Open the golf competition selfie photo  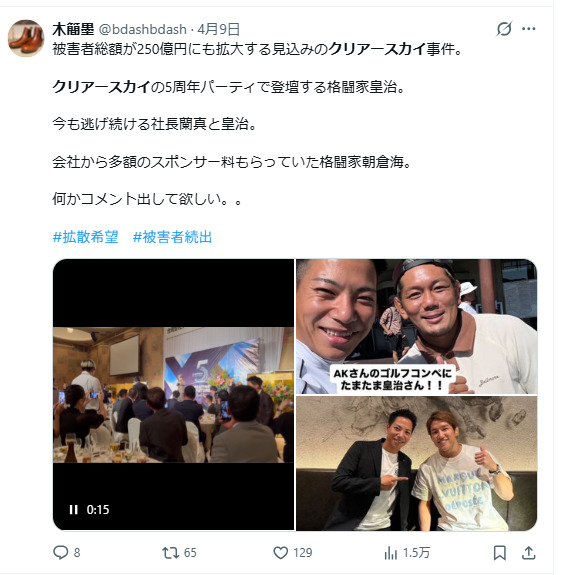[416, 326]
